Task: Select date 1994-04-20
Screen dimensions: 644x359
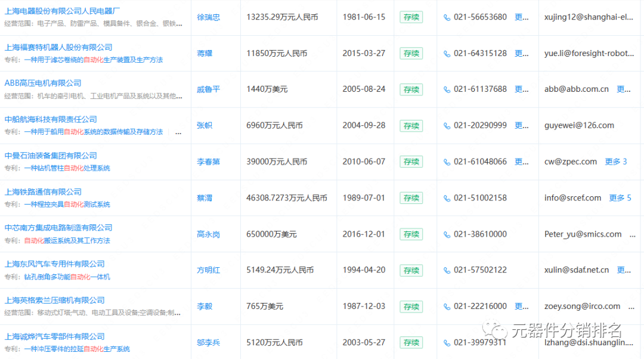Action: pos(364,270)
